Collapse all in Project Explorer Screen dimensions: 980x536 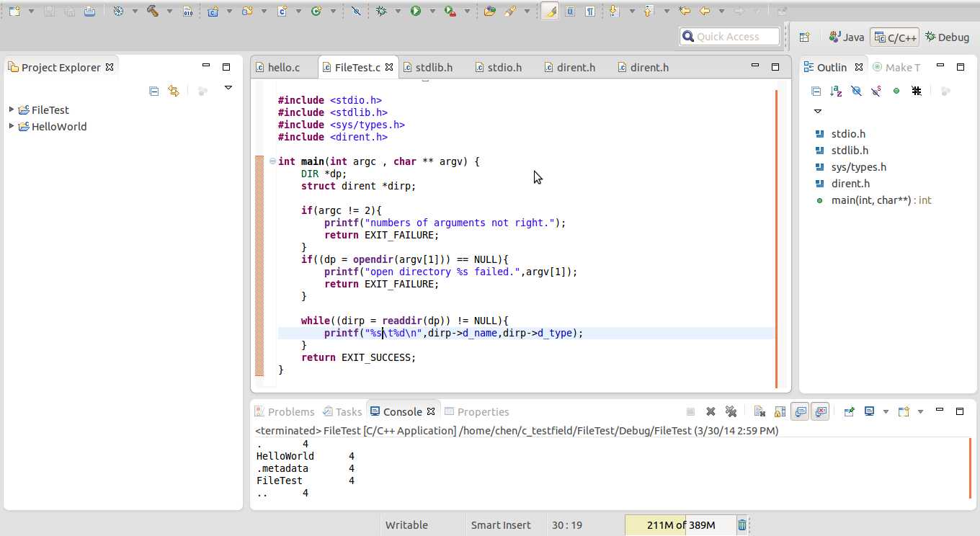coord(153,91)
